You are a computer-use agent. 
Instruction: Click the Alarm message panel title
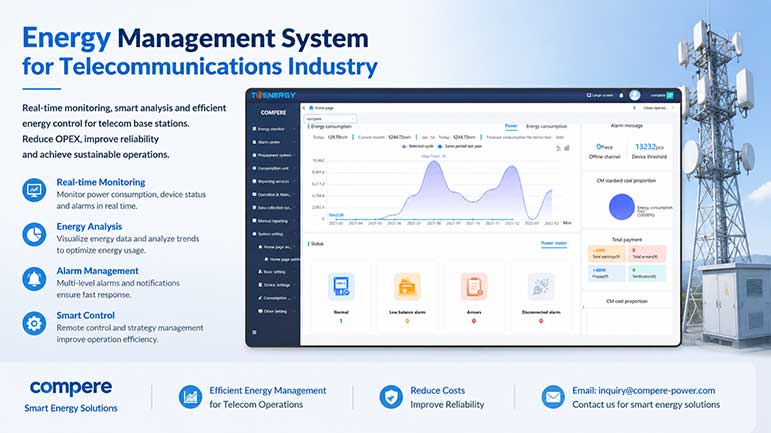click(x=626, y=126)
